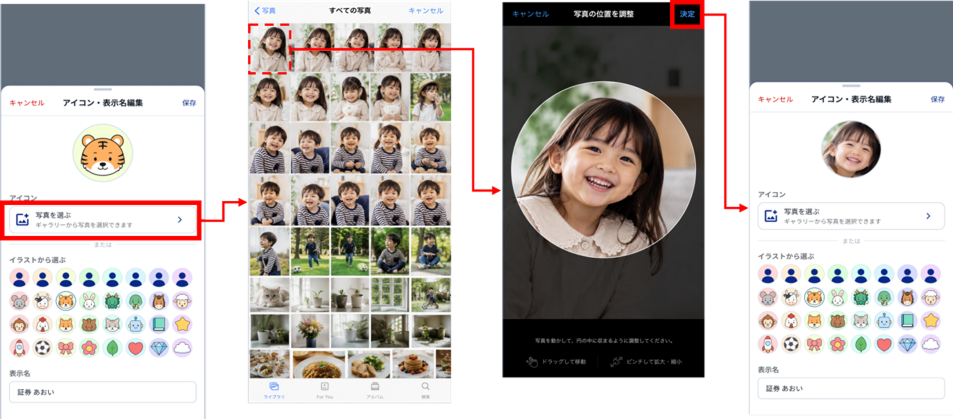Select the yellow star illustration on the photo-avatar screen

pyautogui.click(x=931, y=320)
